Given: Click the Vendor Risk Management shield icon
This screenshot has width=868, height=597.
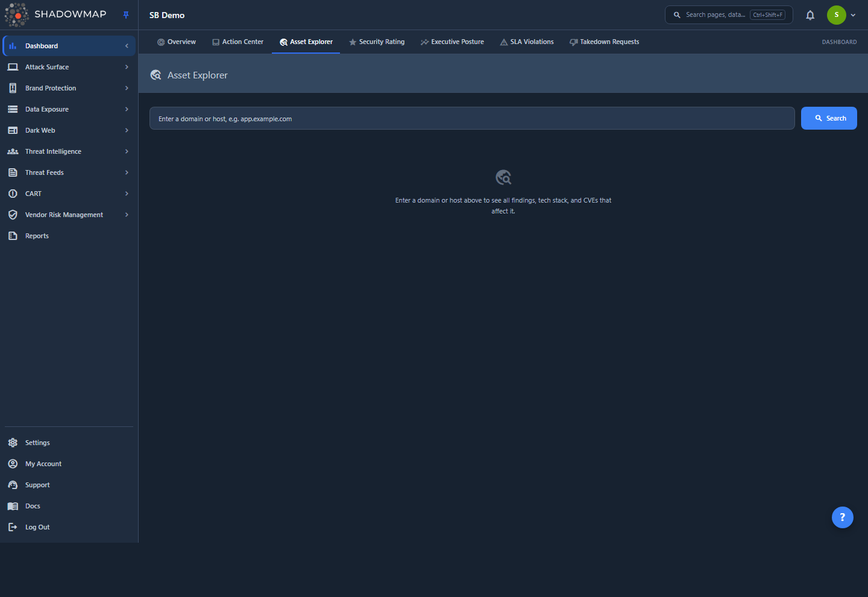Looking at the screenshot, I should point(13,215).
